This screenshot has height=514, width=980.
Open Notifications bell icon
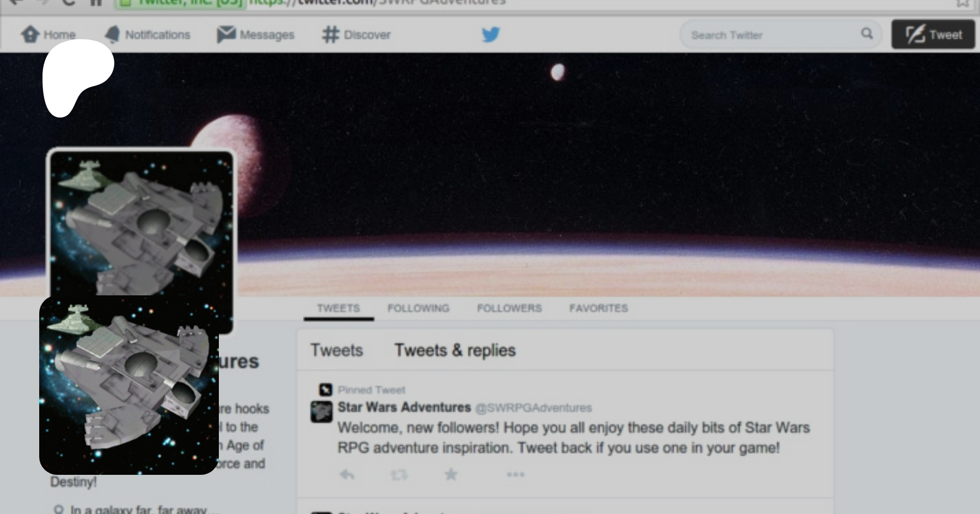point(112,34)
